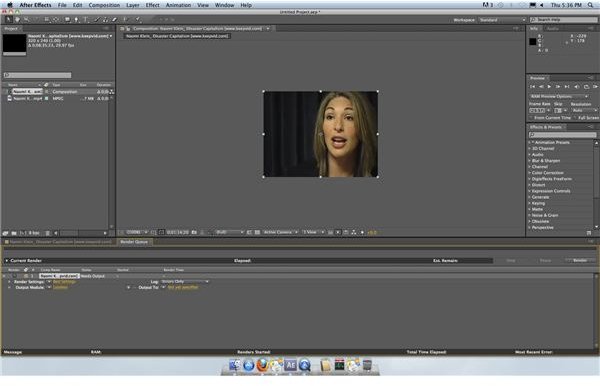The image size is (600, 386).
Task: Select the Horizontal Type tool
Action: point(85,20)
